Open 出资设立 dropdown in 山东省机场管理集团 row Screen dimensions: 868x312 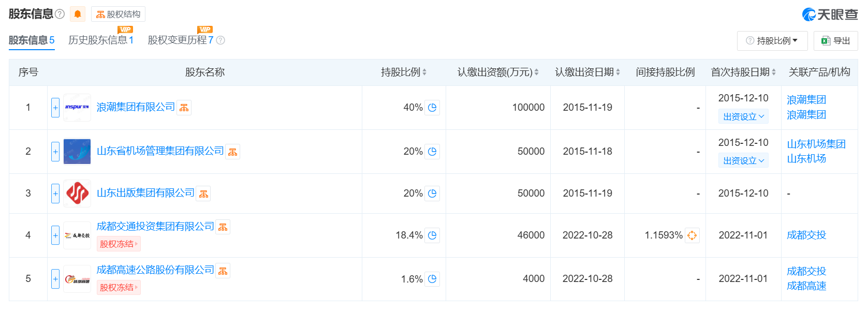tap(743, 161)
